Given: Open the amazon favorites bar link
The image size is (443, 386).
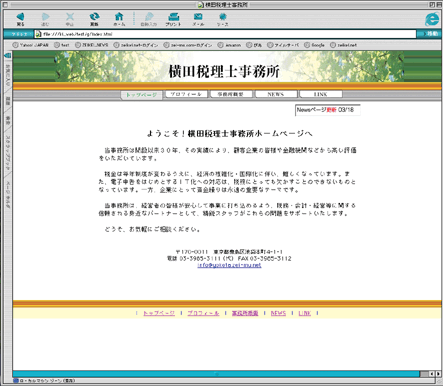Looking at the screenshot, I should pyautogui.click(x=229, y=45).
